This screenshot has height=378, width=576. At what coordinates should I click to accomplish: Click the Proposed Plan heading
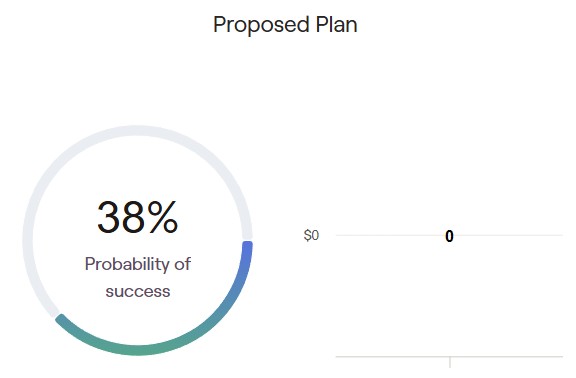pos(285,25)
